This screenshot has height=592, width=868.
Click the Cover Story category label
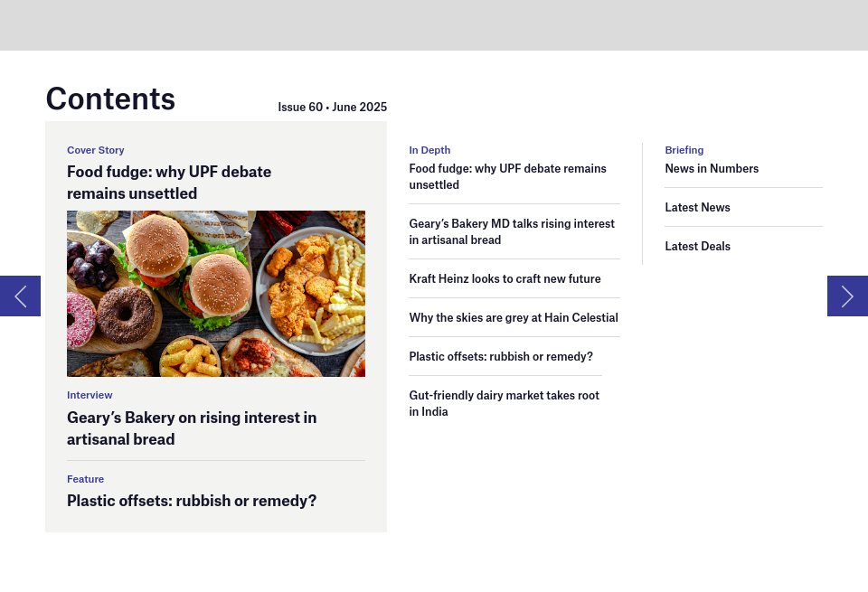click(x=96, y=150)
